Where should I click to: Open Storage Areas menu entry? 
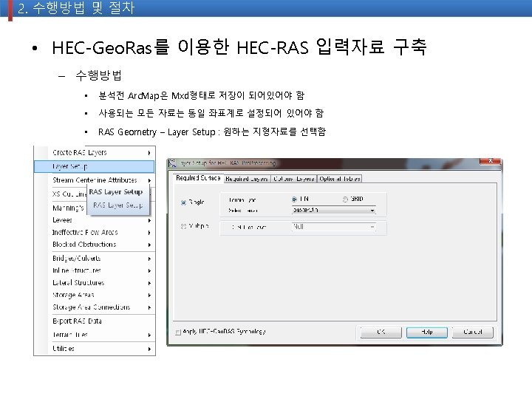95,295
